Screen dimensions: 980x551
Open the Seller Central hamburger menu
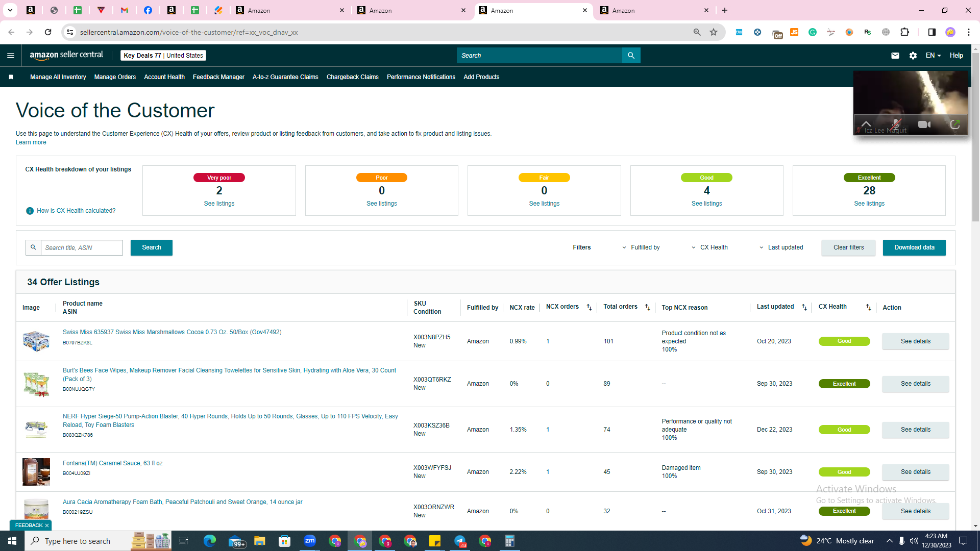(x=11, y=56)
